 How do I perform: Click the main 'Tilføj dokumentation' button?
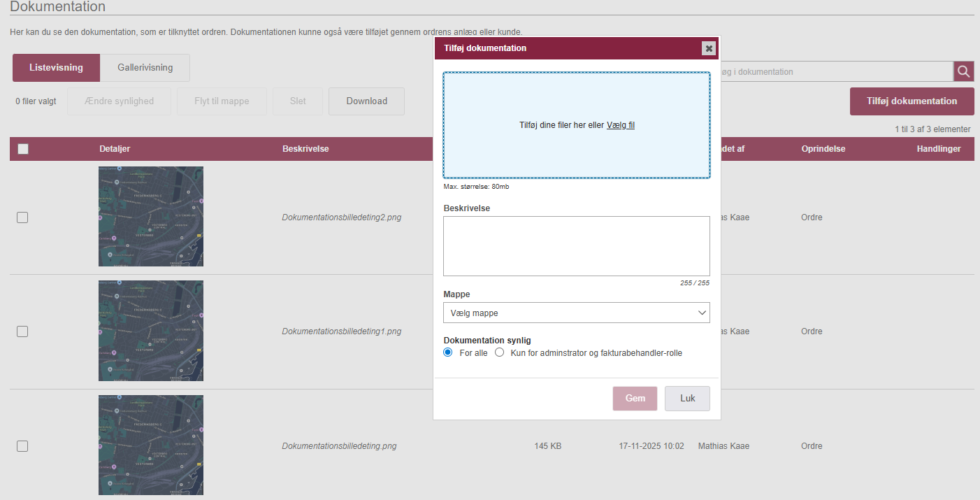coord(911,101)
